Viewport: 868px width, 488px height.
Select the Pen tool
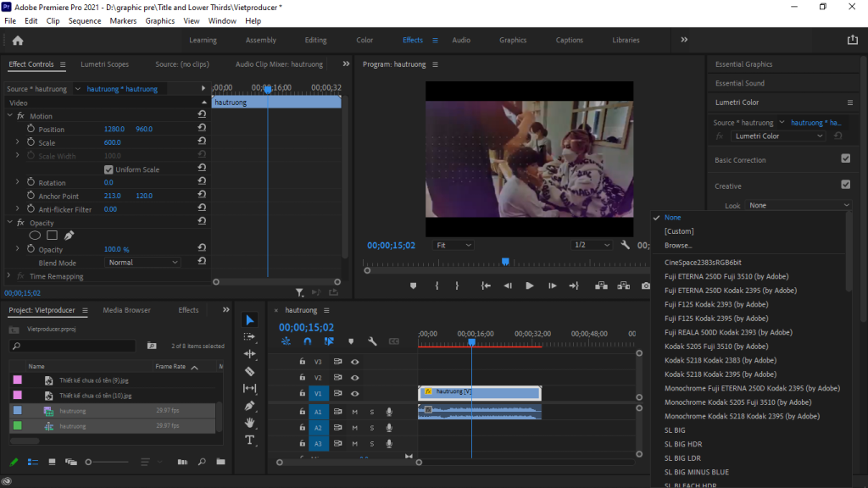(x=250, y=406)
